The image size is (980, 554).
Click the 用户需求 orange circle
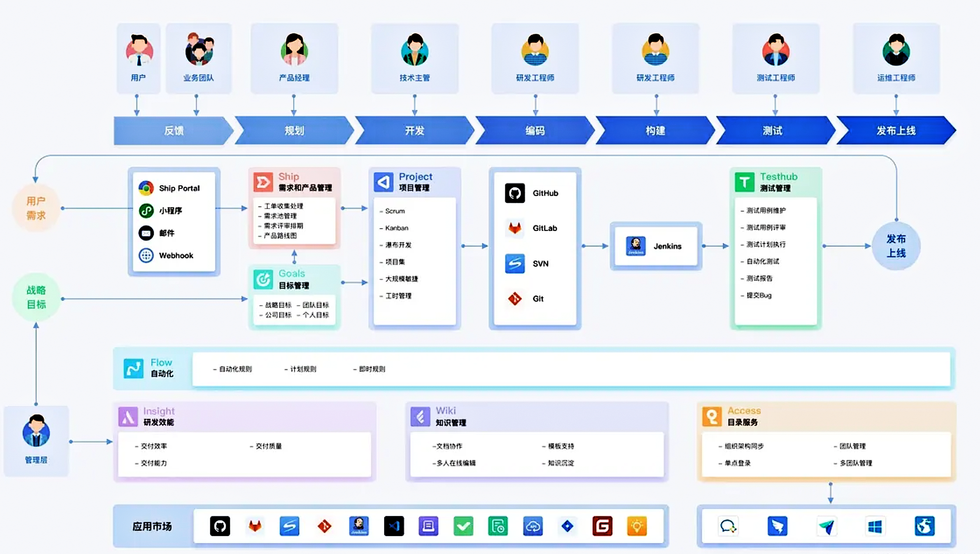36,208
